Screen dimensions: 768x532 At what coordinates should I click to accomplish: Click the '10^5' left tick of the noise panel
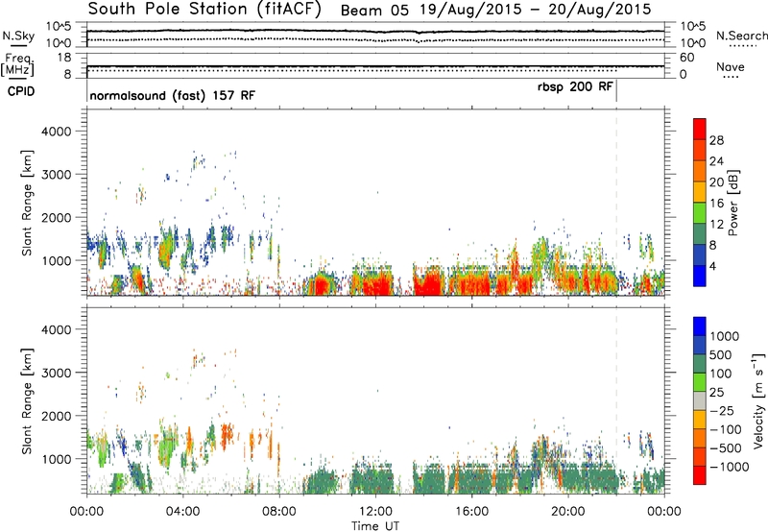click(59, 27)
